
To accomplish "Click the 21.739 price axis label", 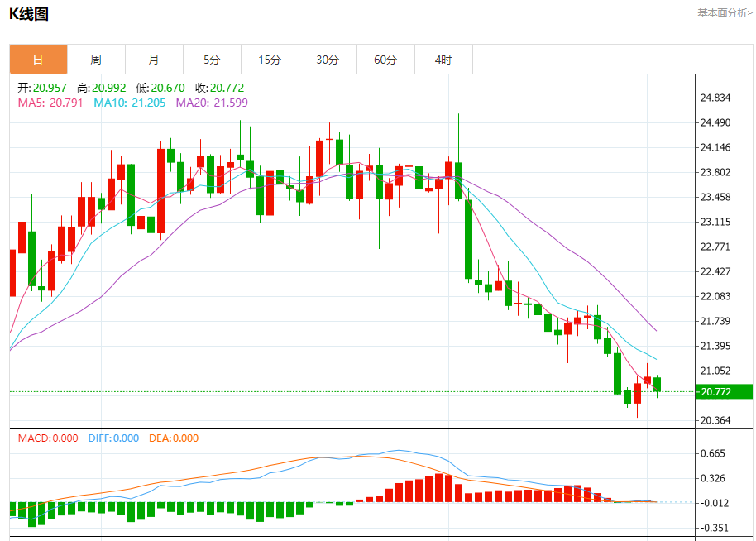I will coord(715,321).
